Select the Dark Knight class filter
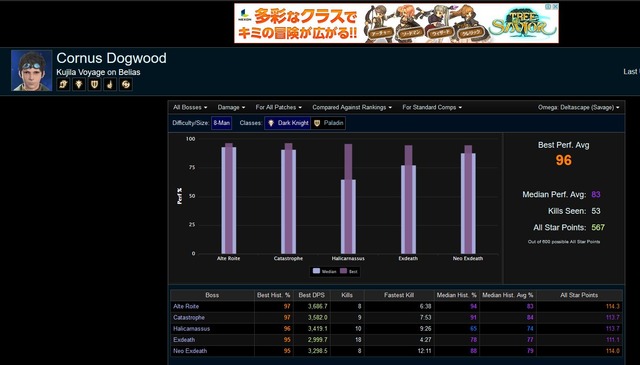Image resolution: width=640 pixels, height=365 pixels. click(x=288, y=123)
